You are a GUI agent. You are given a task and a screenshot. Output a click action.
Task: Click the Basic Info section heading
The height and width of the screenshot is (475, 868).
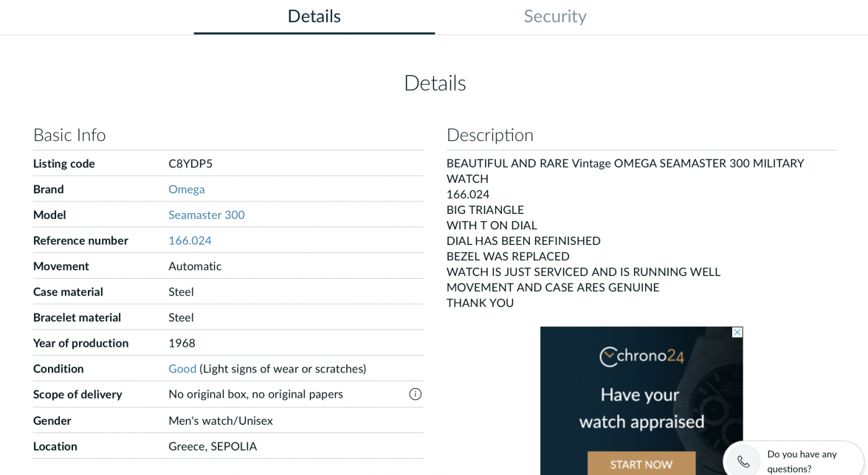click(69, 135)
